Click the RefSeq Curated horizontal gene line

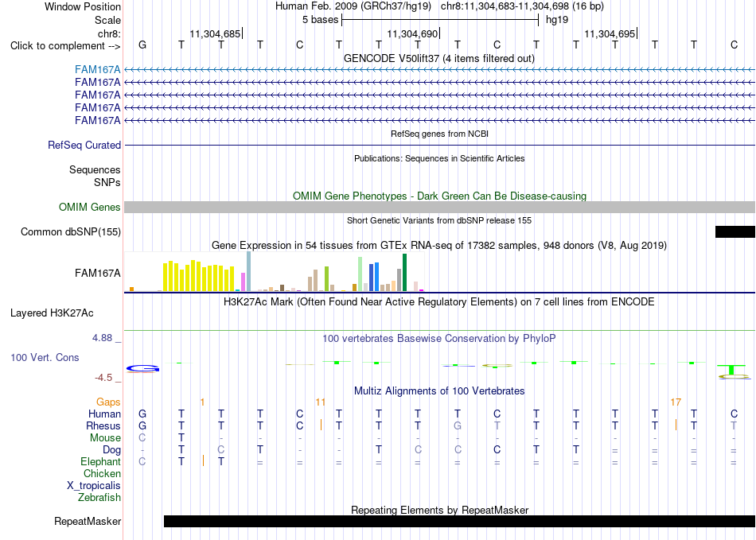(x=440, y=145)
